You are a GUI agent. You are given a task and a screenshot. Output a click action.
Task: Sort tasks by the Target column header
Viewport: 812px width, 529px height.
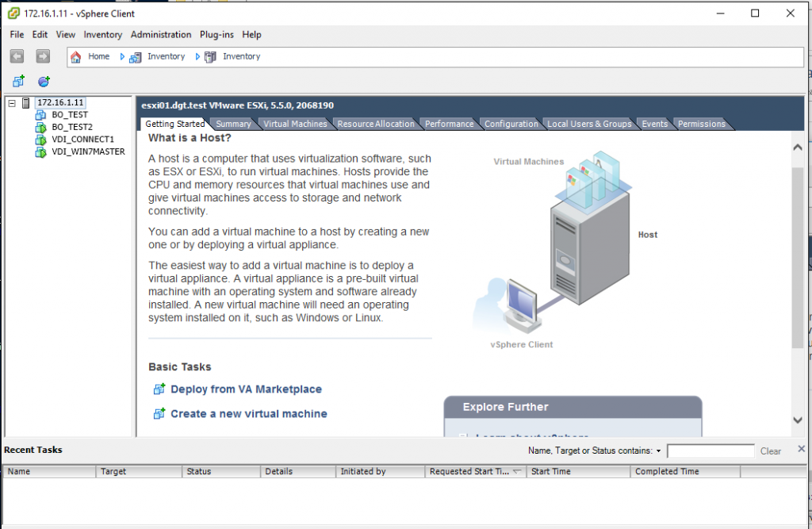(x=139, y=471)
